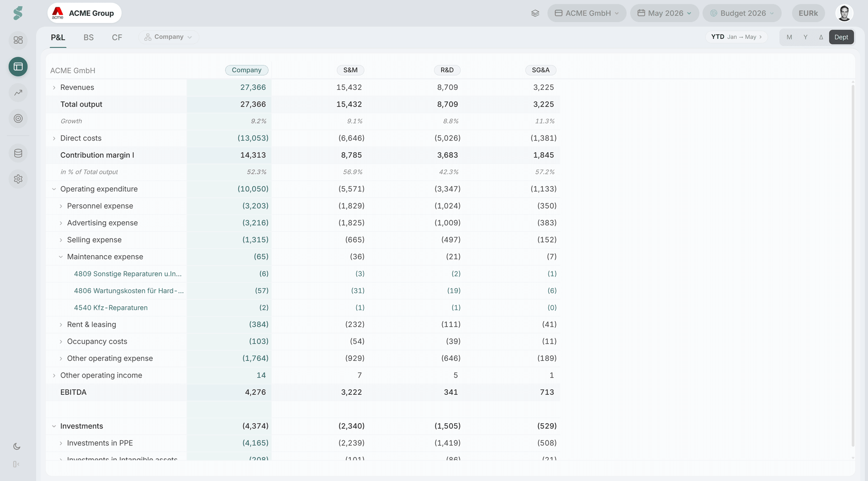Open the May 2026 period dropdown
Viewport: 868px width, 481px height.
[x=665, y=13]
